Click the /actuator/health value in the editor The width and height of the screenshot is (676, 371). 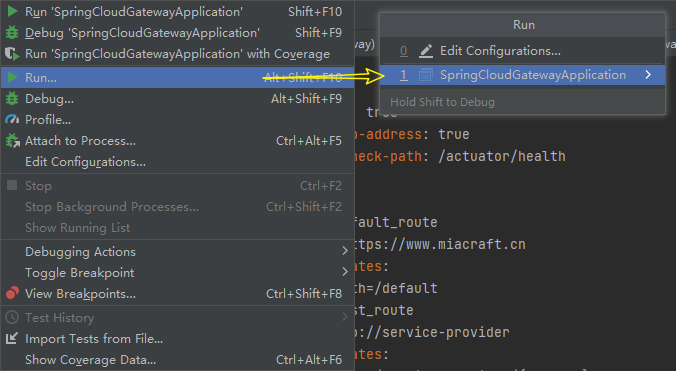[x=502, y=156]
